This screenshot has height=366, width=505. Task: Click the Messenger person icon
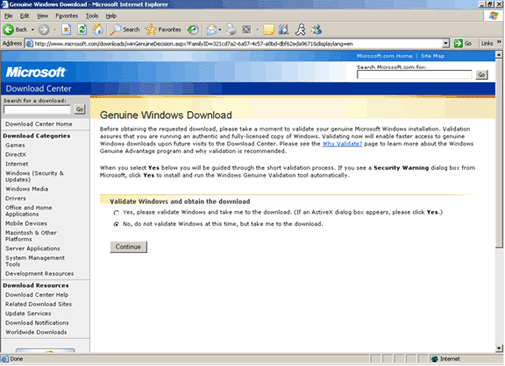300,30
